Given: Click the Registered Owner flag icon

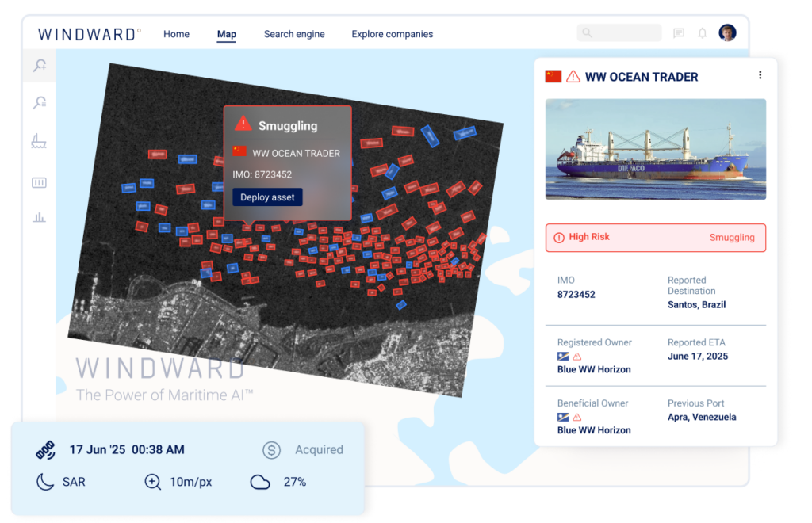Looking at the screenshot, I should point(563,357).
